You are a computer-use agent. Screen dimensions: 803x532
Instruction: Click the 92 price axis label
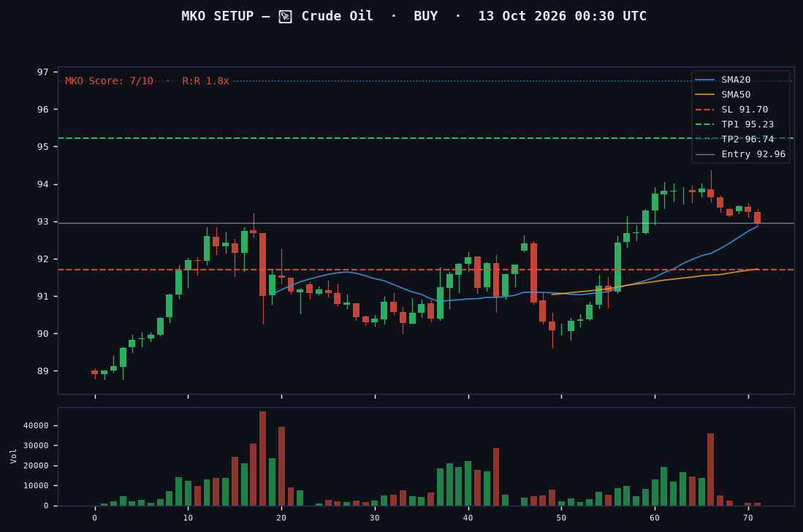point(43,259)
